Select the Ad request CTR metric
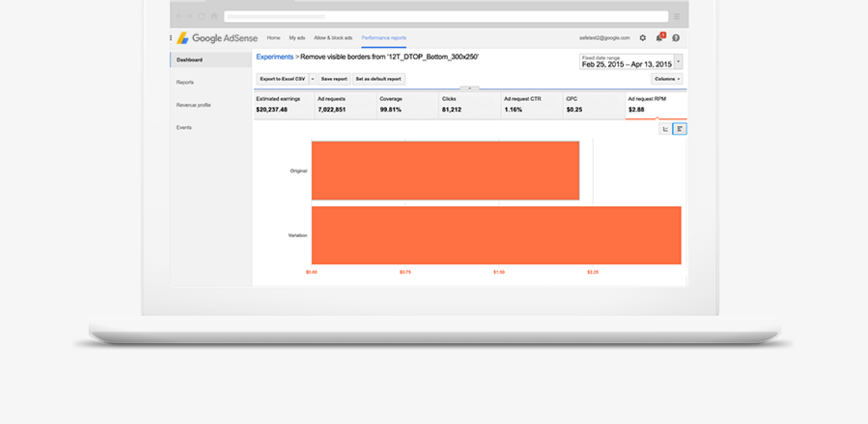Screen dimensions: 868x424 pyautogui.click(x=533, y=105)
